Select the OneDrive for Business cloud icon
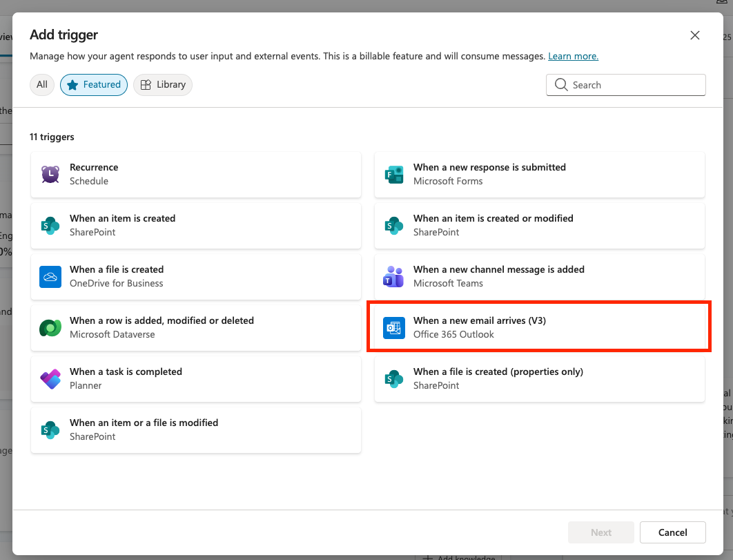Screen dimensions: 733x560 pos(48,276)
